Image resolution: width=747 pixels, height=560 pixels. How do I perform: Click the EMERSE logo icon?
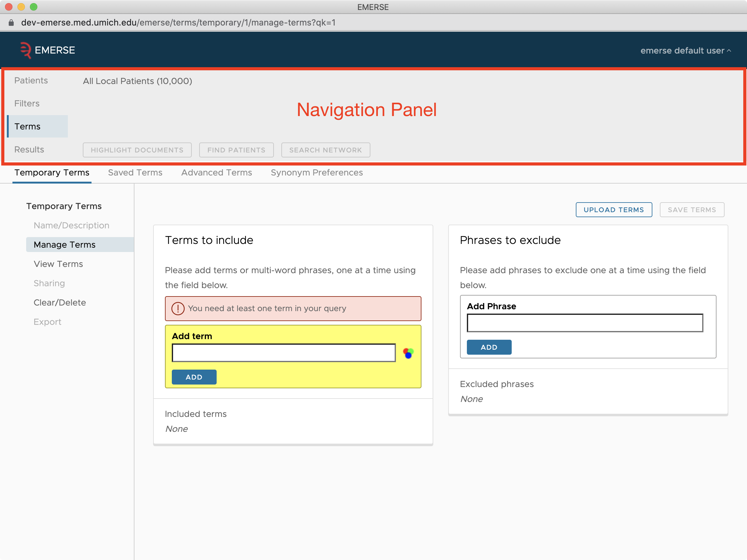26,50
